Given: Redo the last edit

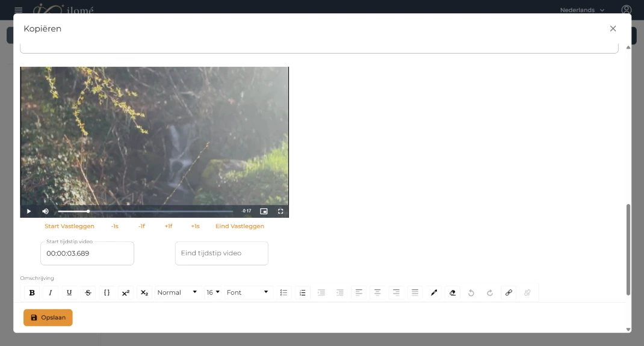Looking at the screenshot, I should click(490, 292).
